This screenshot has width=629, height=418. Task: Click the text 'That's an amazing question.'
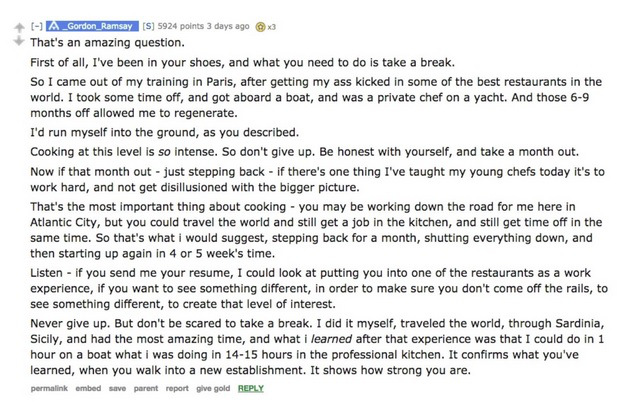[x=95, y=44]
